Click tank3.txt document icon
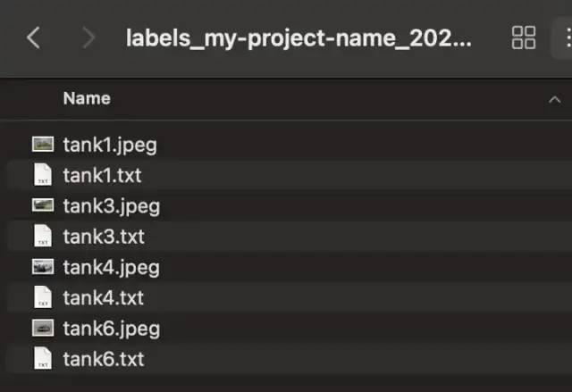Screen dimensions: 572x392 [43, 236]
